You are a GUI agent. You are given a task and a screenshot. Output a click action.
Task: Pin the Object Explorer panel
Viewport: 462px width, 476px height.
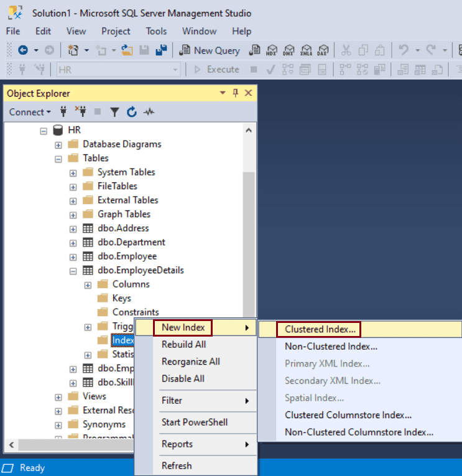click(x=235, y=93)
